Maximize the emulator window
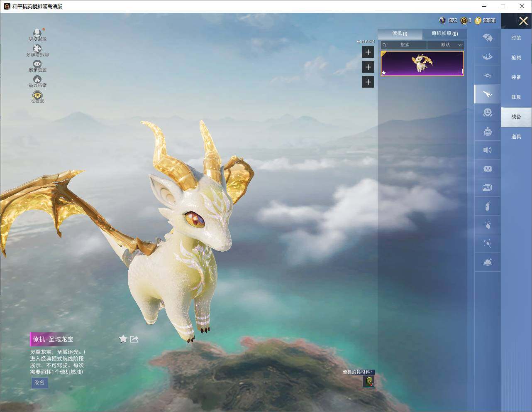This screenshot has height=412, width=532. coord(503,6)
